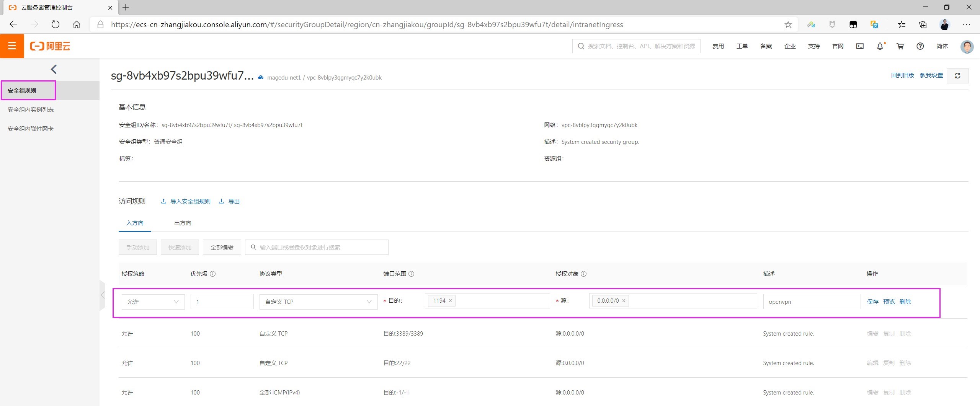980x406 pixels.
Task: Open the shopping cart
Action: point(900,46)
